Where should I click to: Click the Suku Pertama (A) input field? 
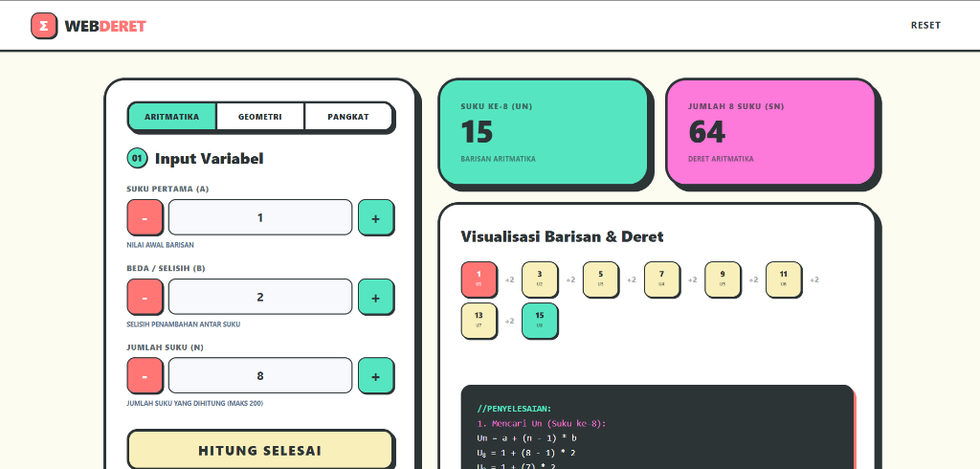tap(260, 217)
